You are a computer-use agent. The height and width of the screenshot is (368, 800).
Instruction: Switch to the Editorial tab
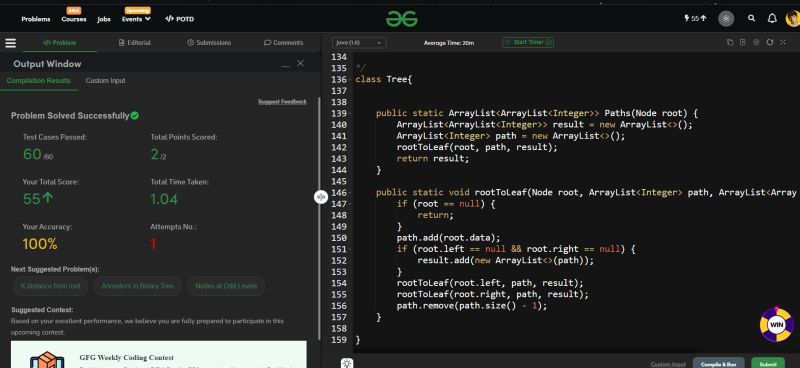[x=135, y=43]
